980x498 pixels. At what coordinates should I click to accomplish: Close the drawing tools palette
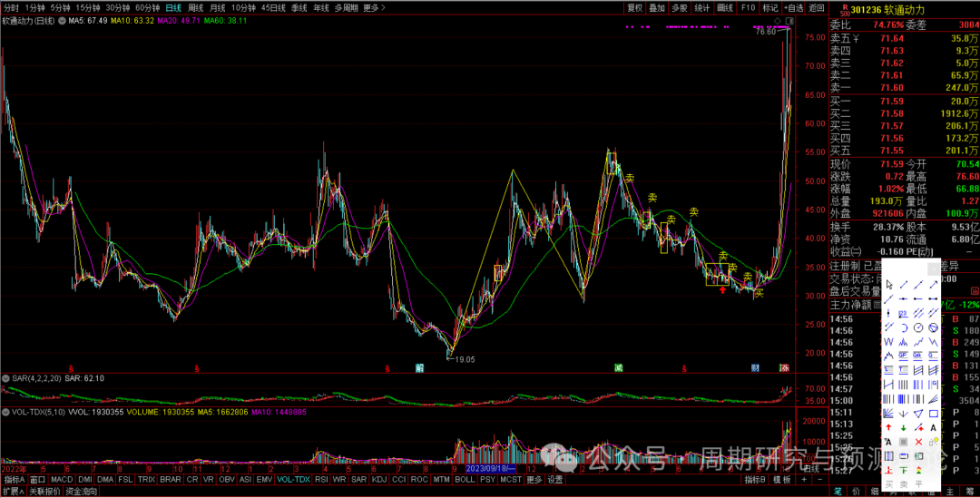[x=934, y=269]
